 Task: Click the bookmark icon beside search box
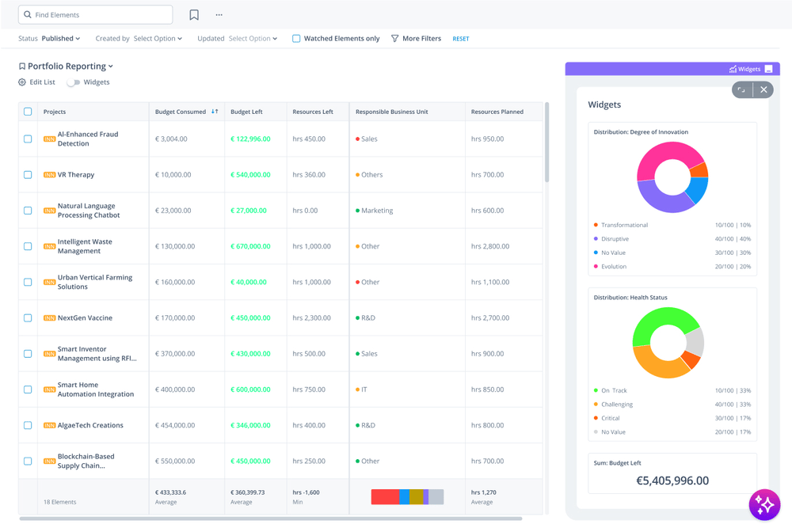[194, 15]
